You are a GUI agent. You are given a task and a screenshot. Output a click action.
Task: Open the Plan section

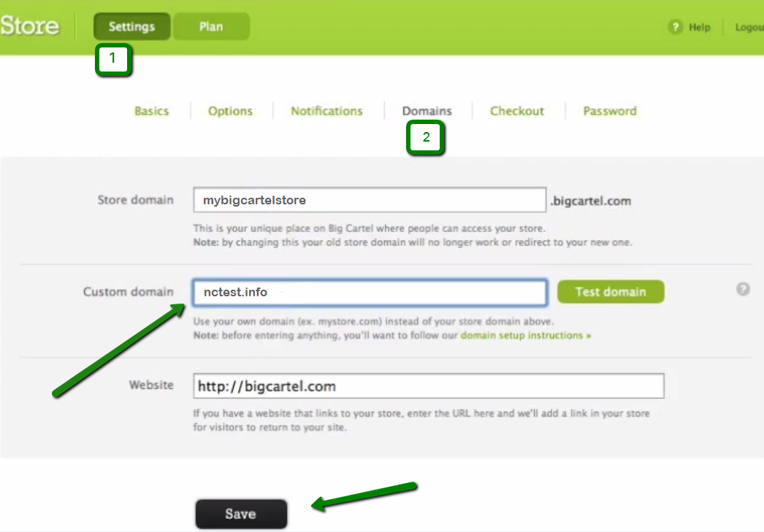tap(211, 26)
